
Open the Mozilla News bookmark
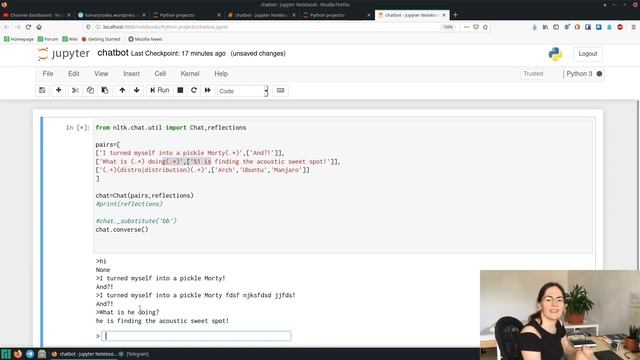[145, 39]
